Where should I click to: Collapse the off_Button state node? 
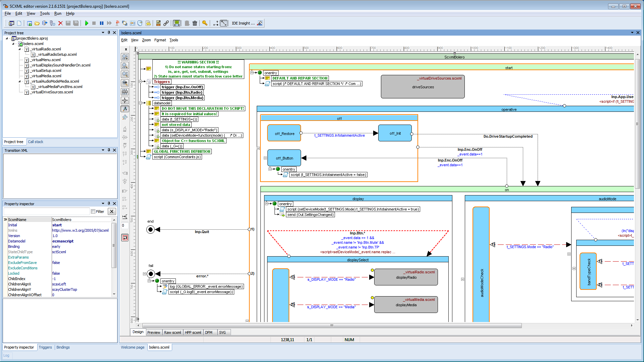(265, 158)
